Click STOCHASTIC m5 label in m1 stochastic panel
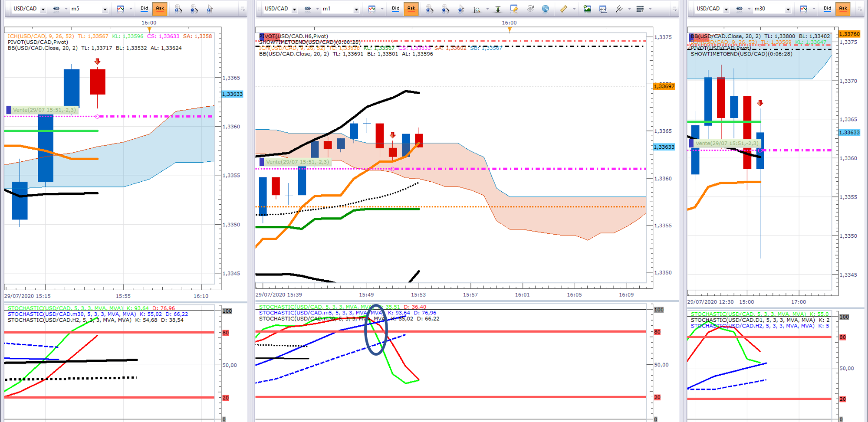The image size is (868, 422). [x=348, y=313]
